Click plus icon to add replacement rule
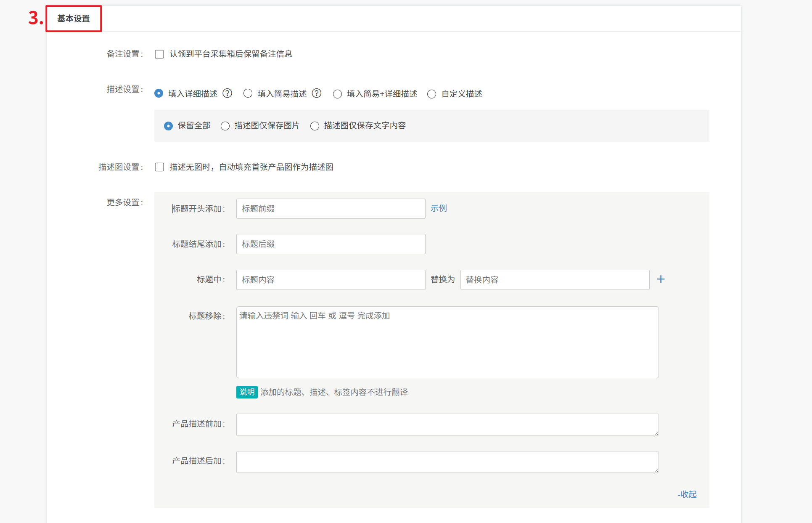The image size is (812, 523). click(661, 279)
